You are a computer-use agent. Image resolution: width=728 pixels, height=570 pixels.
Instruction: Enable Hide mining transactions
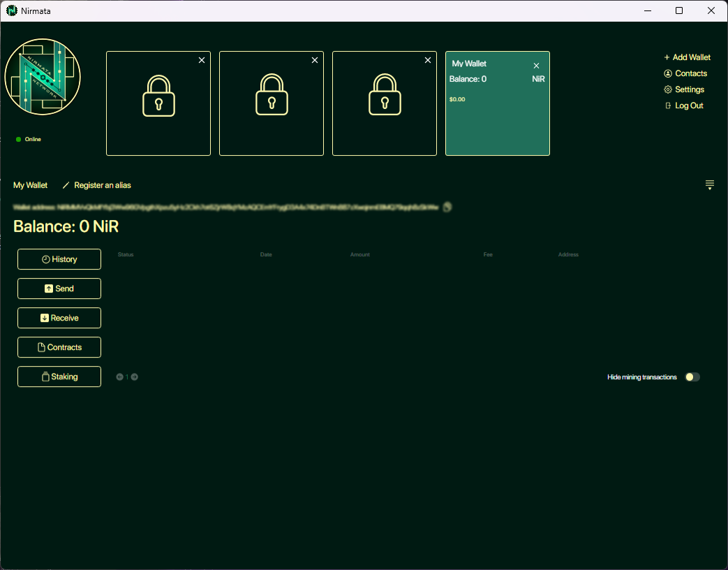tap(692, 377)
